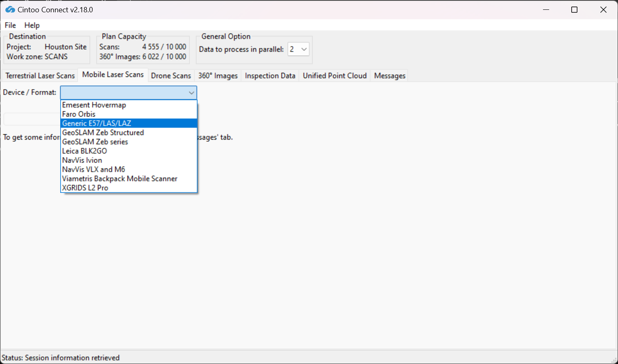Click the scans capacity value 4 555 / 10 000
The image size is (618, 364).
click(164, 47)
